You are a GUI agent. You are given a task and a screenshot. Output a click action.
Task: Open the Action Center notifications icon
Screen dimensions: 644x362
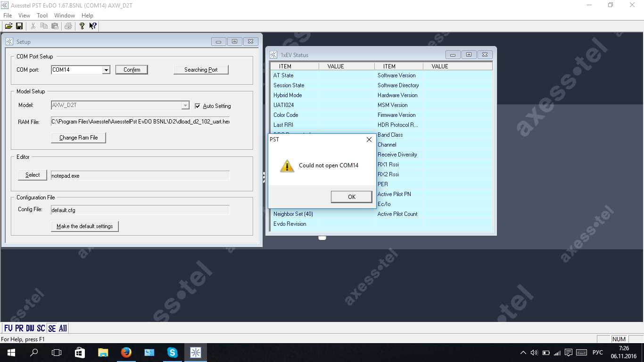pyautogui.click(x=569, y=353)
